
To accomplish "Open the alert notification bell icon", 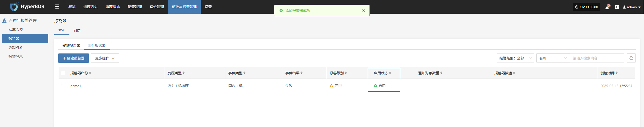I will pos(607,7).
